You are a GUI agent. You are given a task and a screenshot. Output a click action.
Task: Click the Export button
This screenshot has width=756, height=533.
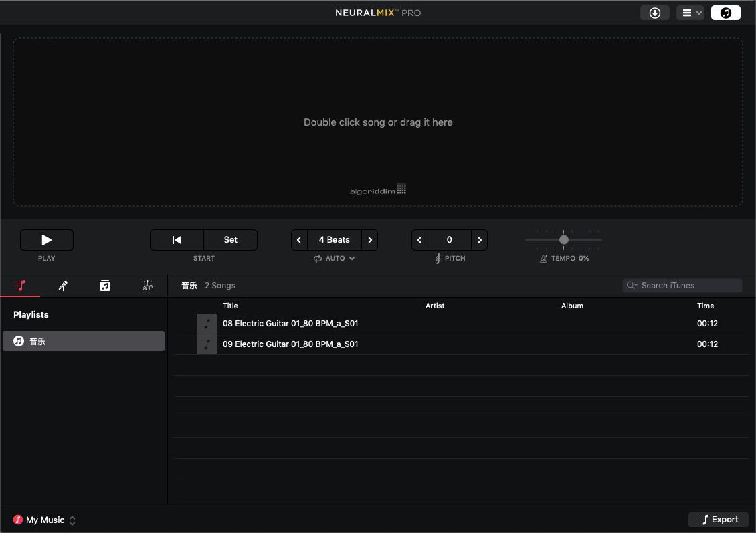tap(719, 520)
